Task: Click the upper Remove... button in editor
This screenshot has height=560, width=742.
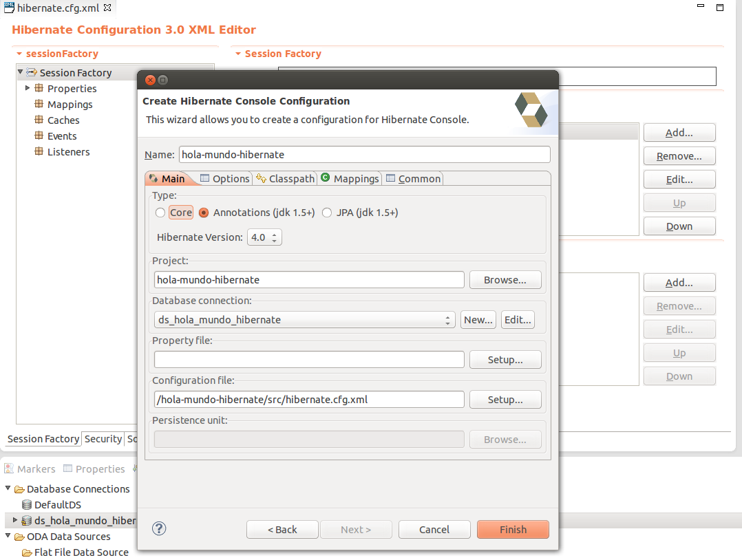Action: click(679, 156)
